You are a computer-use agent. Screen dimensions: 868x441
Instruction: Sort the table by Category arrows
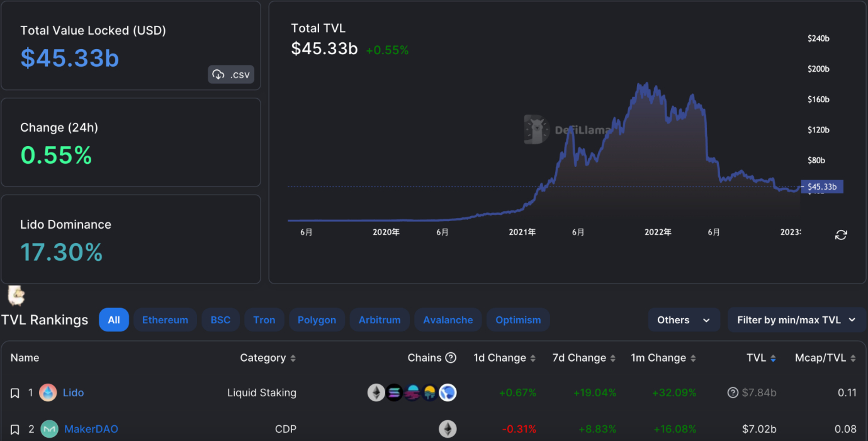pyautogui.click(x=293, y=358)
